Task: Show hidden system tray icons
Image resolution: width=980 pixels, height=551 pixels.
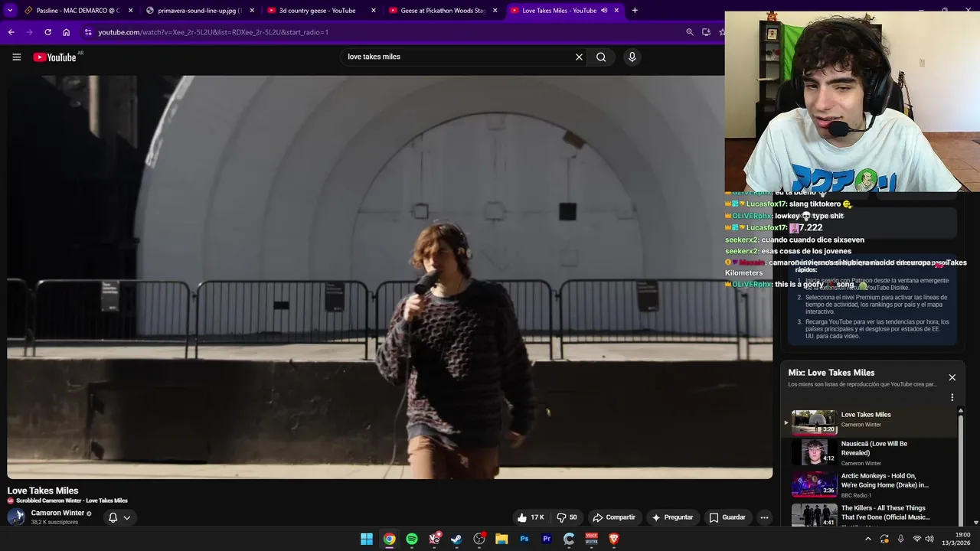Action: click(x=867, y=539)
